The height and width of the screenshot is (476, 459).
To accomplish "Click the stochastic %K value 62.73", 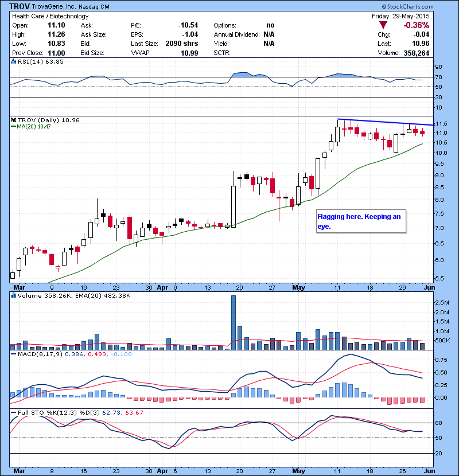I will [111, 412].
